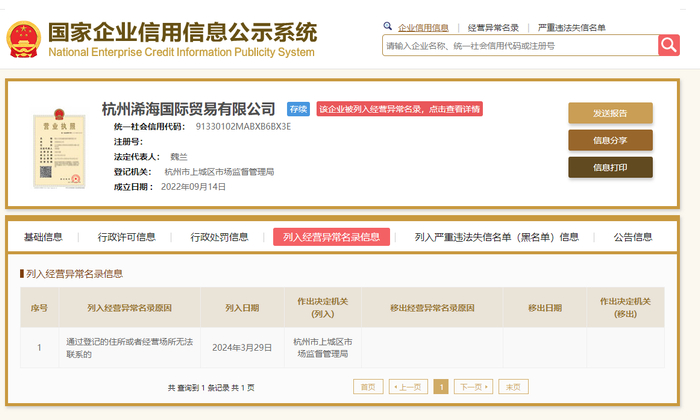700x420 pixels.
Task: Click the 信息打印 button
Action: 610,167
